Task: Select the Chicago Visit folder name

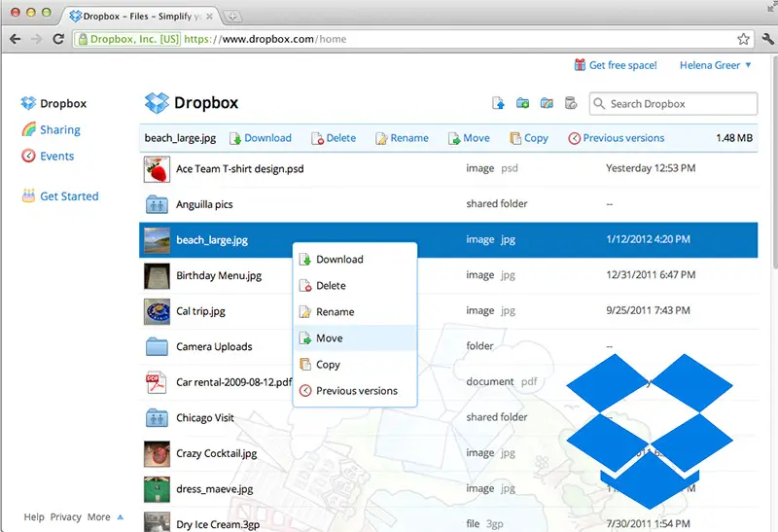Action: tap(205, 418)
